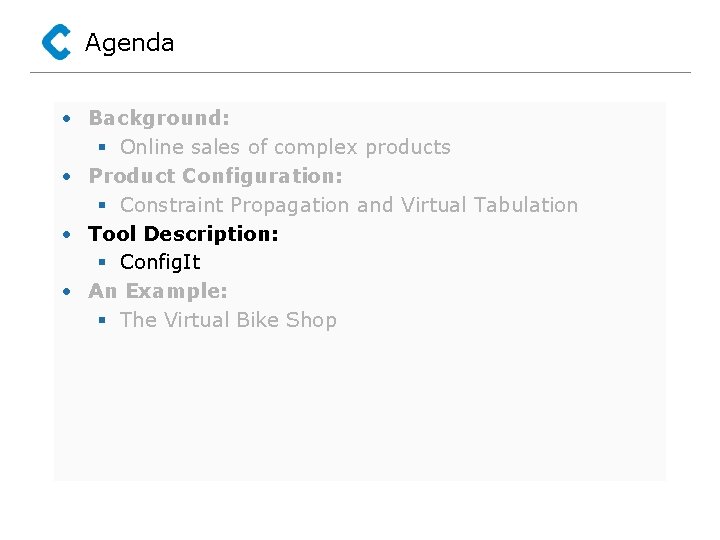Click the bullet beside Background:
The width and height of the screenshot is (720, 540).
[67, 118]
